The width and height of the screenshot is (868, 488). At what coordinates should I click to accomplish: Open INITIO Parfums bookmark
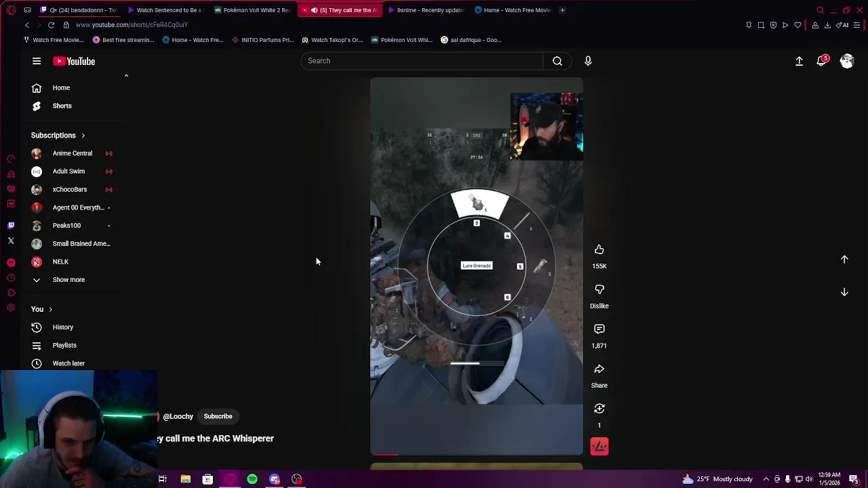[262, 40]
